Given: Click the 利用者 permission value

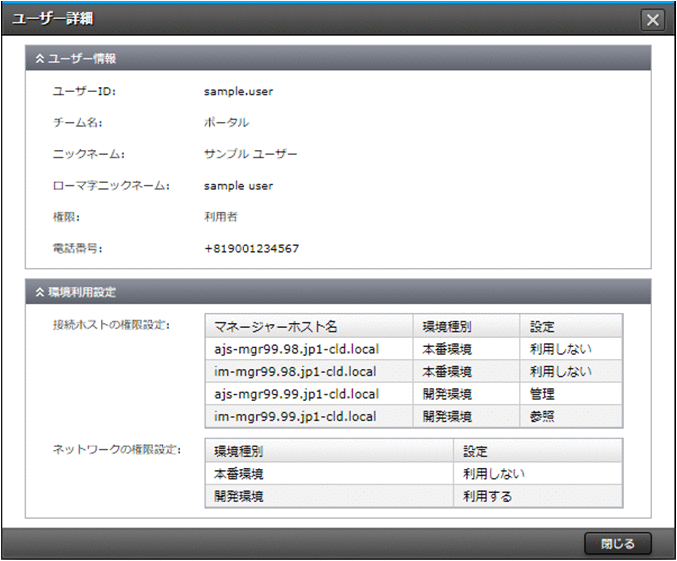Looking at the screenshot, I should click(x=221, y=217).
